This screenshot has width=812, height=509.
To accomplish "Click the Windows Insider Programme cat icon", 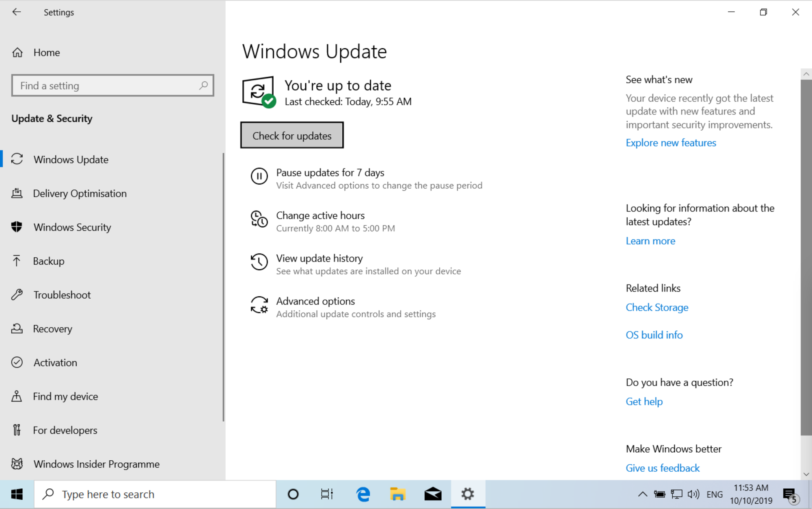I will 17,464.
